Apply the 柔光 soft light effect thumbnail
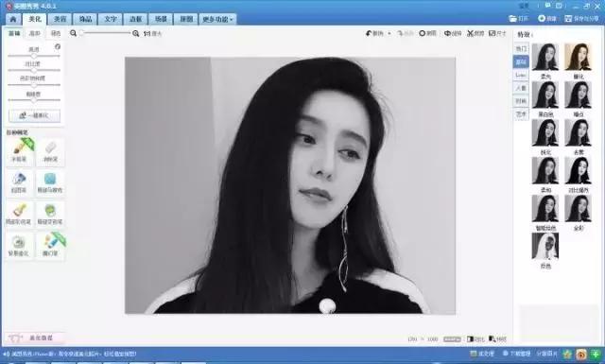This screenshot has height=364, width=605. pos(545,57)
